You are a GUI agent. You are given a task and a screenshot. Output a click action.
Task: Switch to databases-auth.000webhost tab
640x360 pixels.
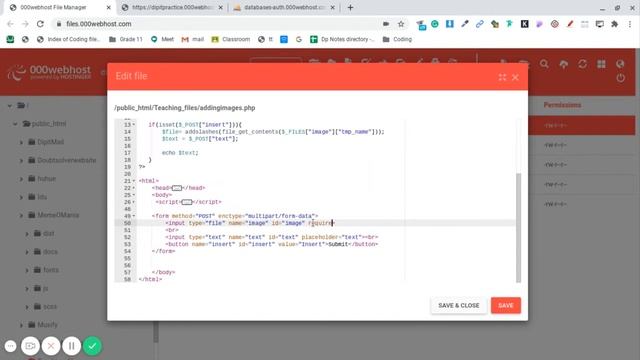pos(284,7)
